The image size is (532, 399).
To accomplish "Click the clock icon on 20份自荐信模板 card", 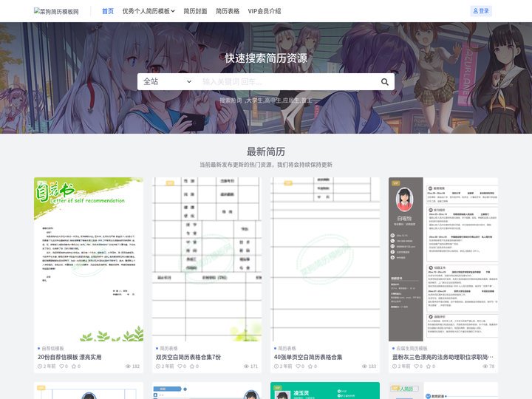I will [40, 366].
